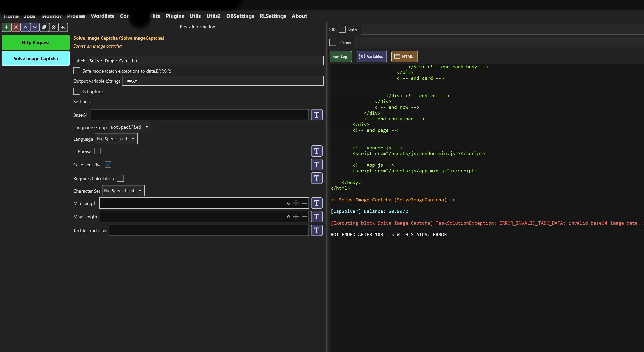Select the Http Request block

(x=36, y=43)
